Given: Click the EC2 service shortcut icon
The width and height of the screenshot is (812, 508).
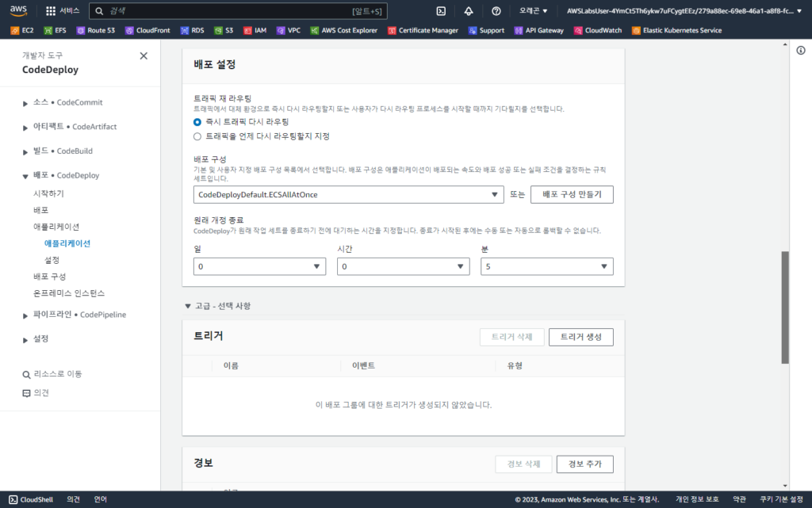Looking at the screenshot, I should [15, 31].
